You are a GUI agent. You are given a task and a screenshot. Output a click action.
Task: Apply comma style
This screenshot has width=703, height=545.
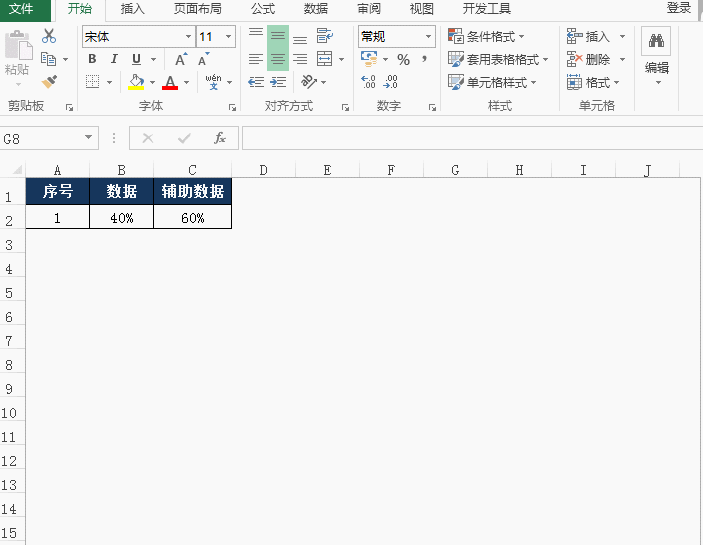coord(424,59)
